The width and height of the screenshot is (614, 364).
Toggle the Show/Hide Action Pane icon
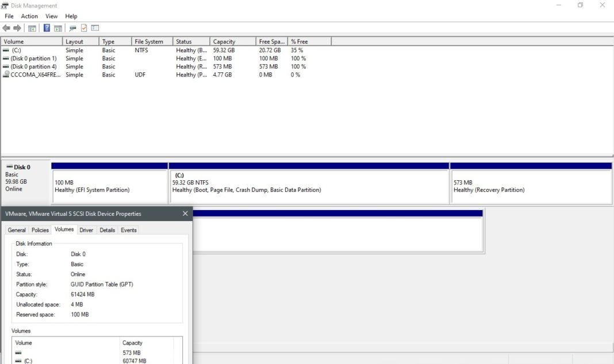(58, 28)
